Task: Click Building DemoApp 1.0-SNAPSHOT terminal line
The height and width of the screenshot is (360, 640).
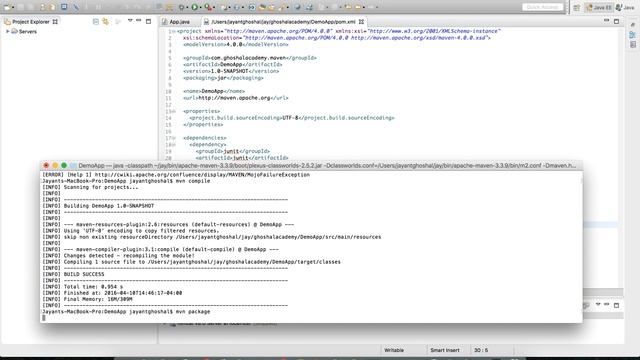Action: point(98,206)
